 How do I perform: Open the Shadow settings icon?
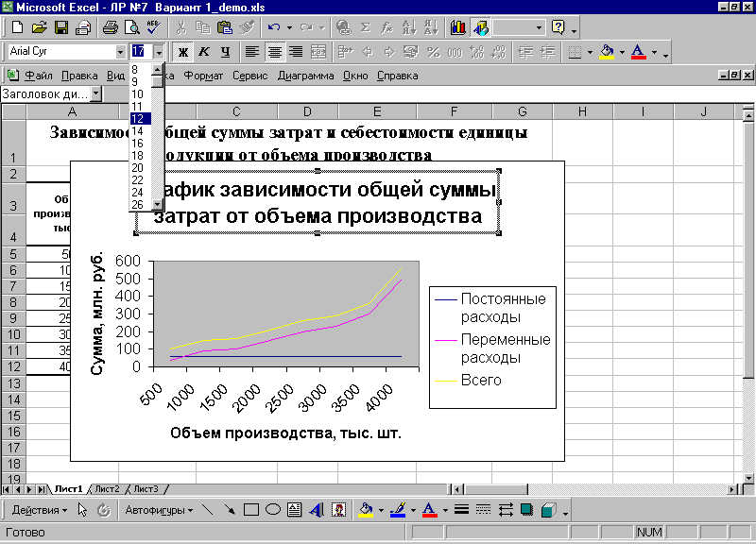pos(527,510)
